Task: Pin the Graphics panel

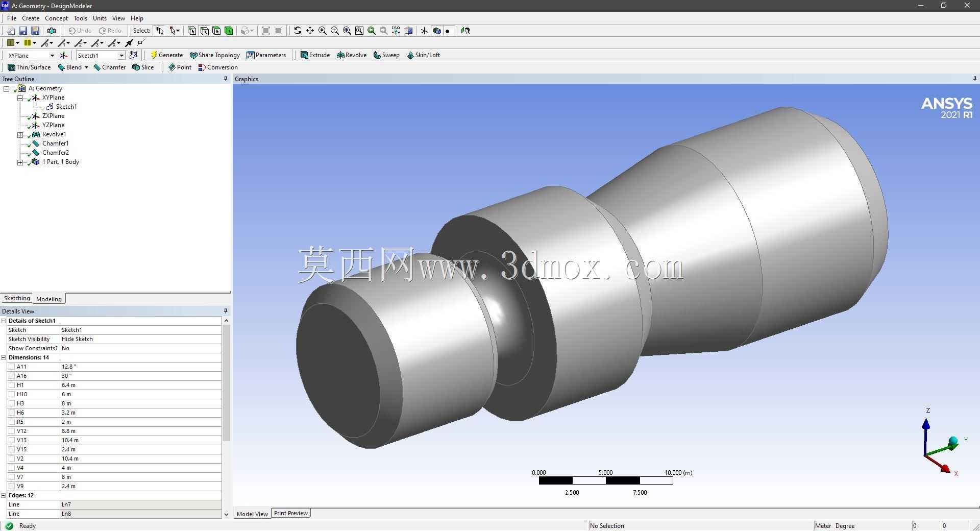Action: click(x=974, y=79)
